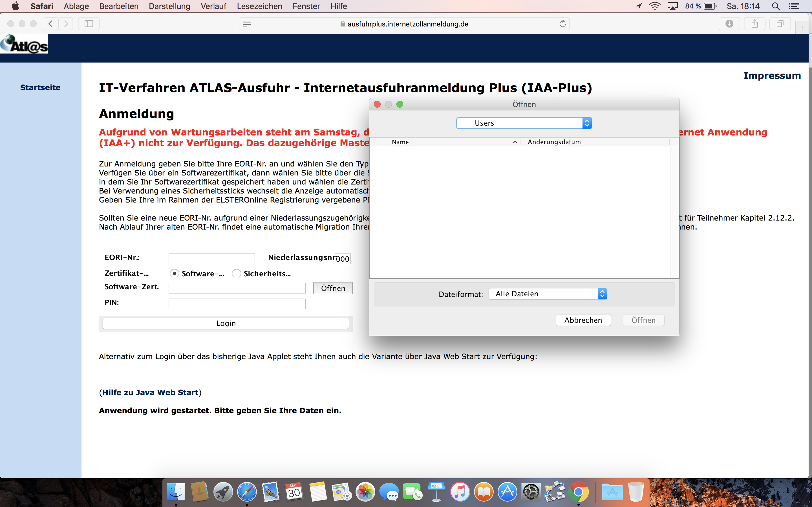Open Google Chrome from the Dock
The image size is (812, 507).
[x=578, y=492]
